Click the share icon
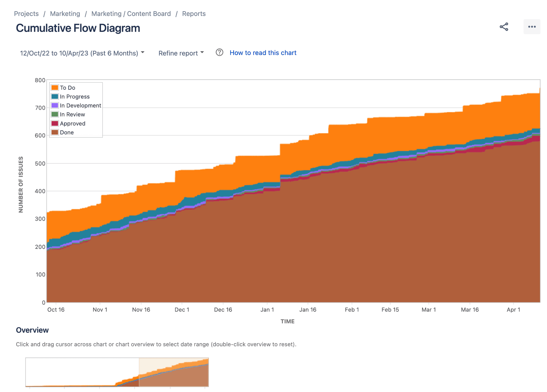 [x=504, y=26]
